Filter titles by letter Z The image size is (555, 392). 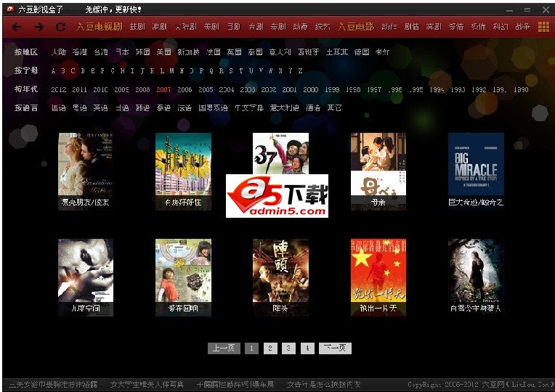tap(300, 70)
